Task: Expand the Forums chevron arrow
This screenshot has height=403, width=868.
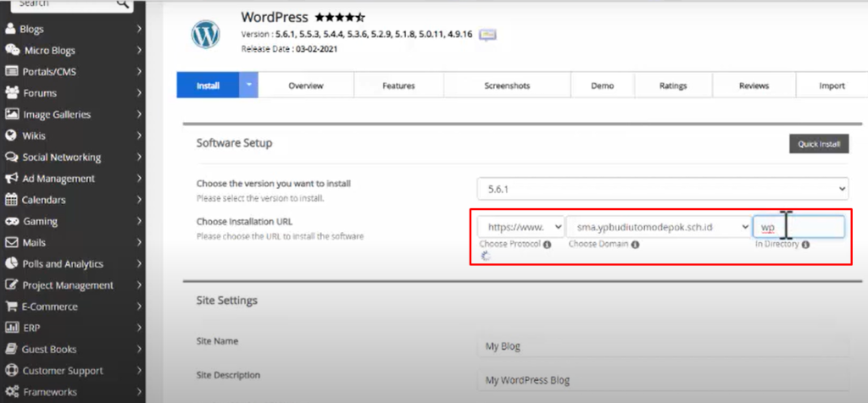Action: pyautogui.click(x=138, y=93)
